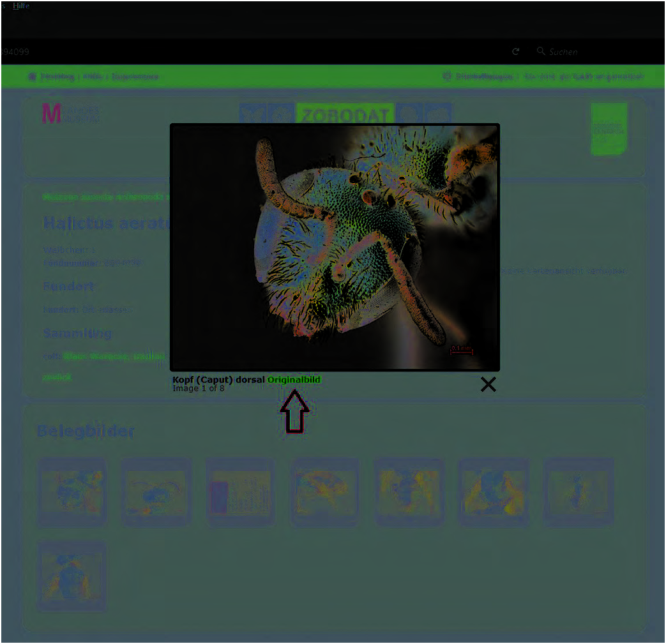Viewport: 666px width, 644px height.
Task: Click the ZOBODAT logo banner
Action: tap(345, 115)
